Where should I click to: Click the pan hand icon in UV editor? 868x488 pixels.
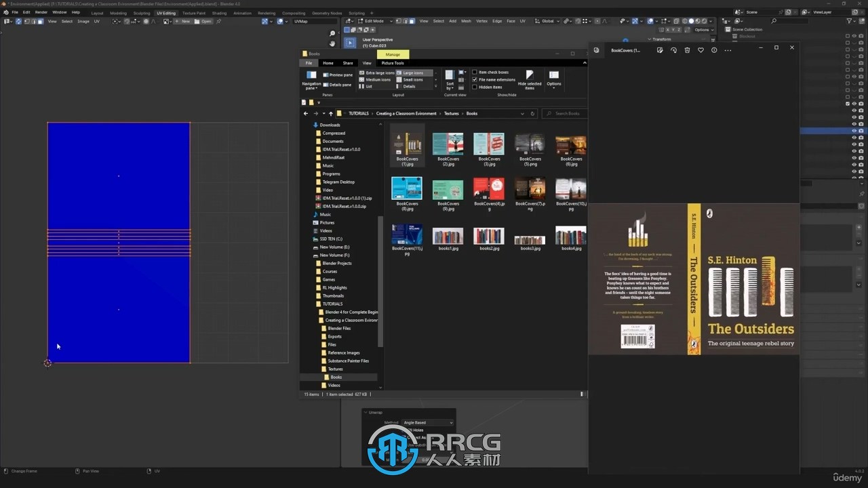pos(332,43)
